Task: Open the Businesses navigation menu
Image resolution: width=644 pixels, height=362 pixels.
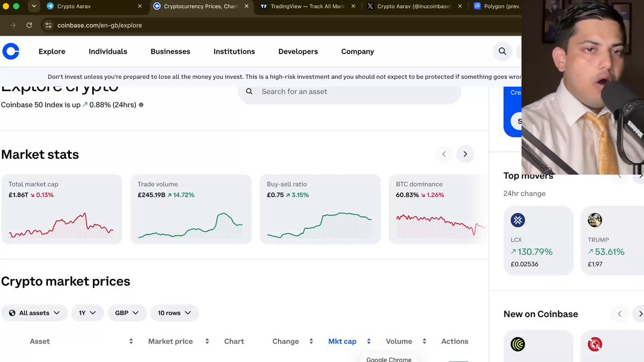Action: coord(171,51)
